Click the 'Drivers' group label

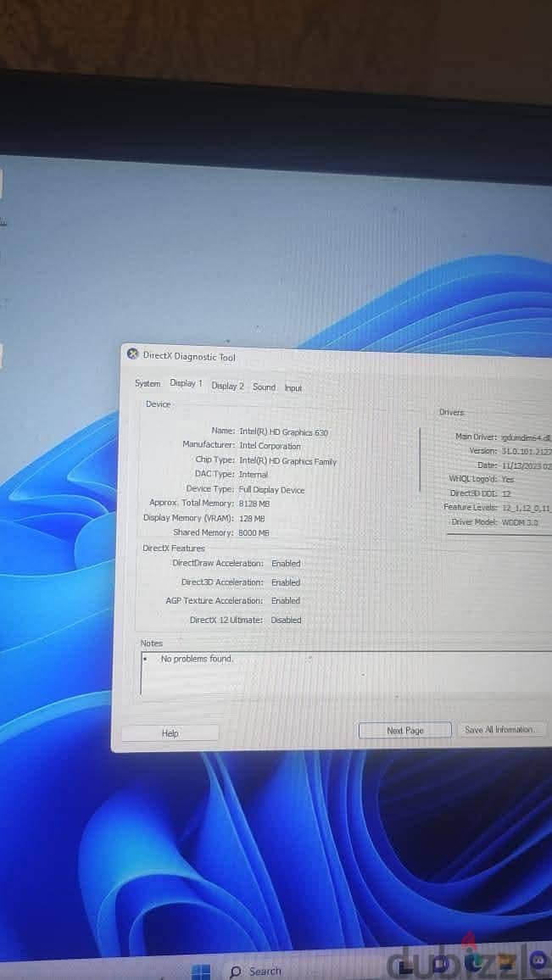tap(452, 413)
